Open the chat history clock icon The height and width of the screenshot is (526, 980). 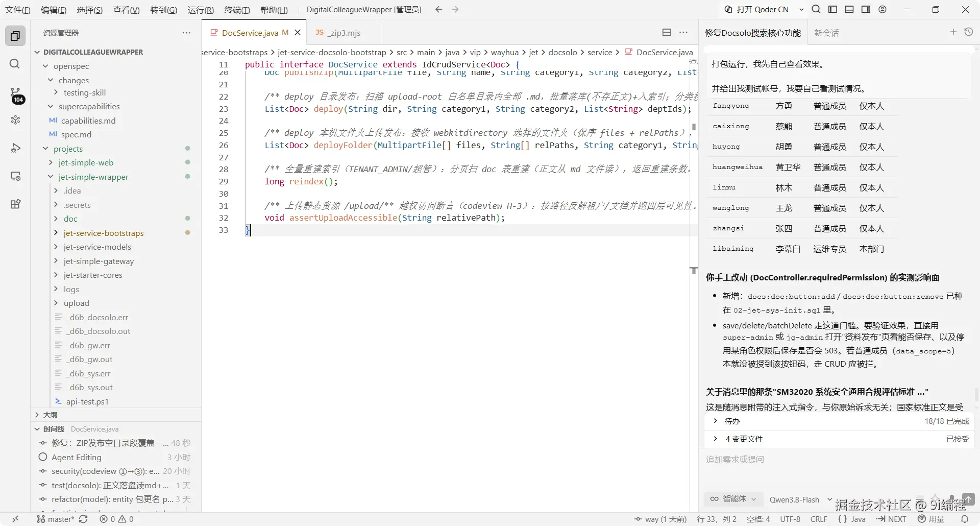(x=969, y=32)
